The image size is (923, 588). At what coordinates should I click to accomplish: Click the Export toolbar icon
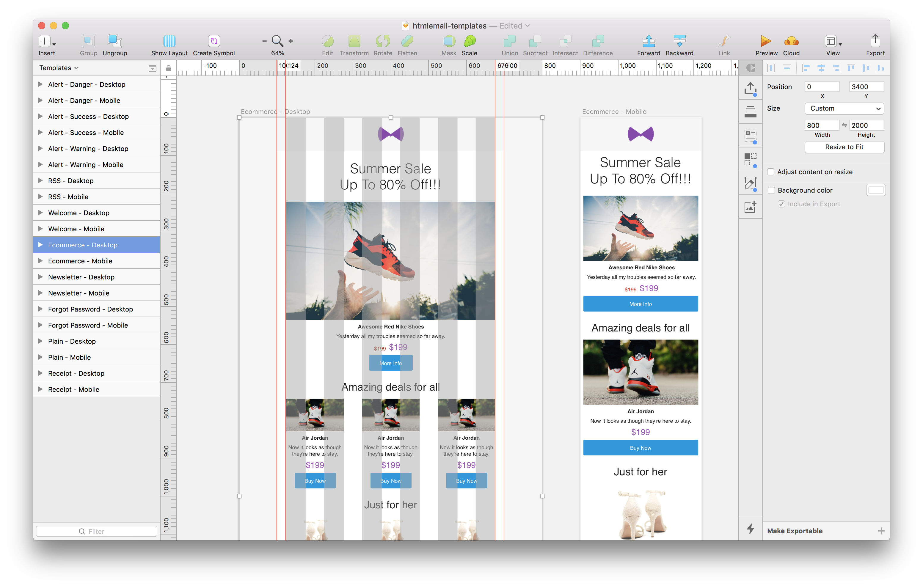(x=875, y=41)
